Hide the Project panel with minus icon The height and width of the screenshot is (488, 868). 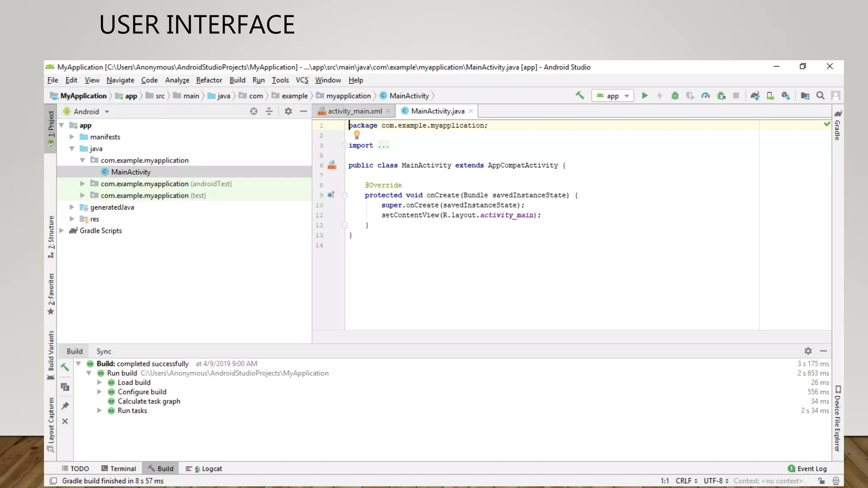(303, 111)
